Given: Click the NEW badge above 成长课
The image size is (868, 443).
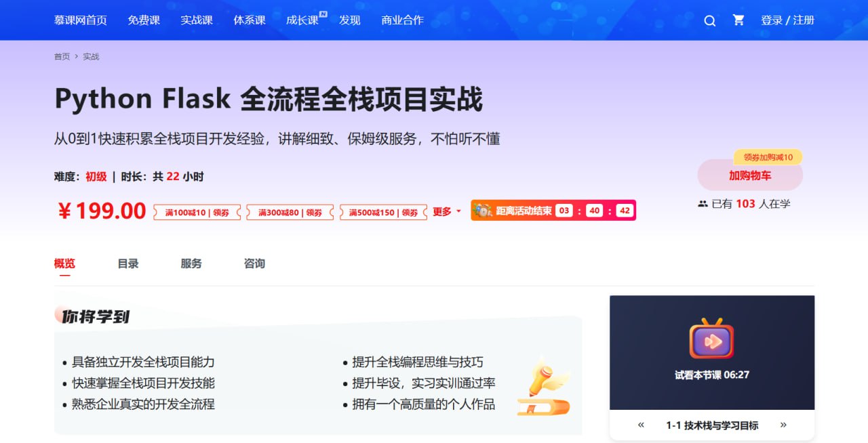Looking at the screenshot, I should point(323,13).
